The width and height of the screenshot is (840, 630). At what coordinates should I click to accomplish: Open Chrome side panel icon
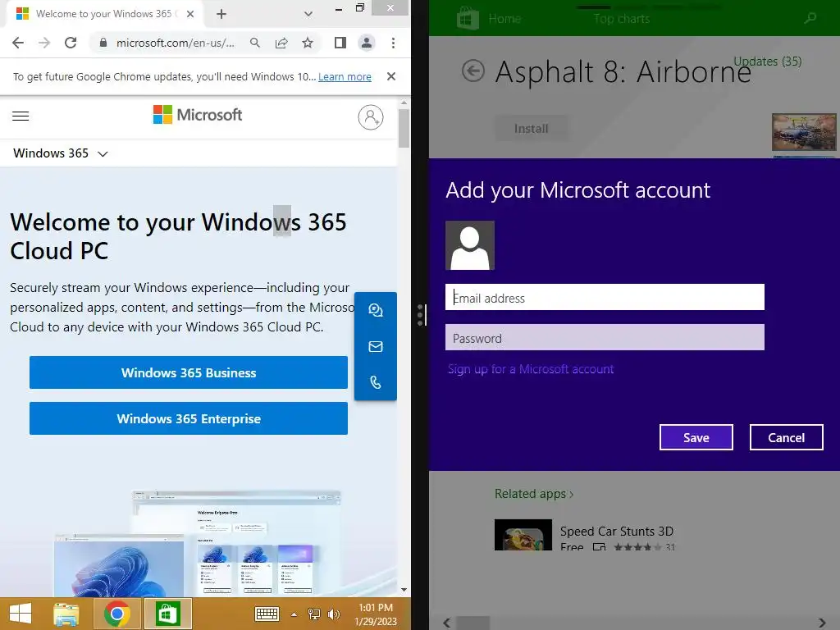pyautogui.click(x=340, y=43)
